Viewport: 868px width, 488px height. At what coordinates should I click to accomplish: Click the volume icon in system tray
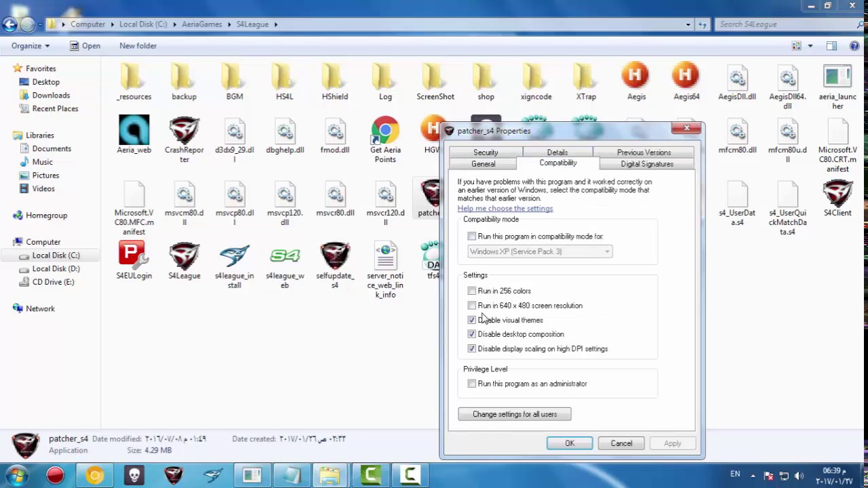click(799, 476)
